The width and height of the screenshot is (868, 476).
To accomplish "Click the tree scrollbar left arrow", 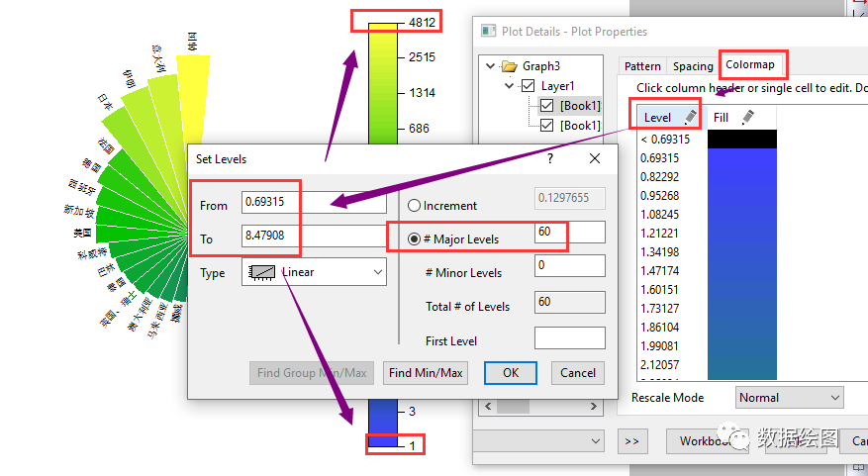I will point(488,407).
